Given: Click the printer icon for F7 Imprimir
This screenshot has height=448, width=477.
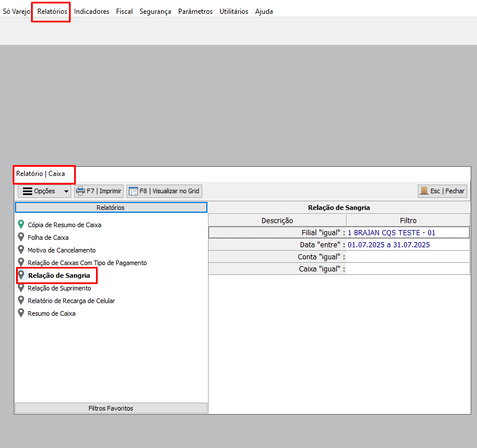Looking at the screenshot, I should [80, 191].
